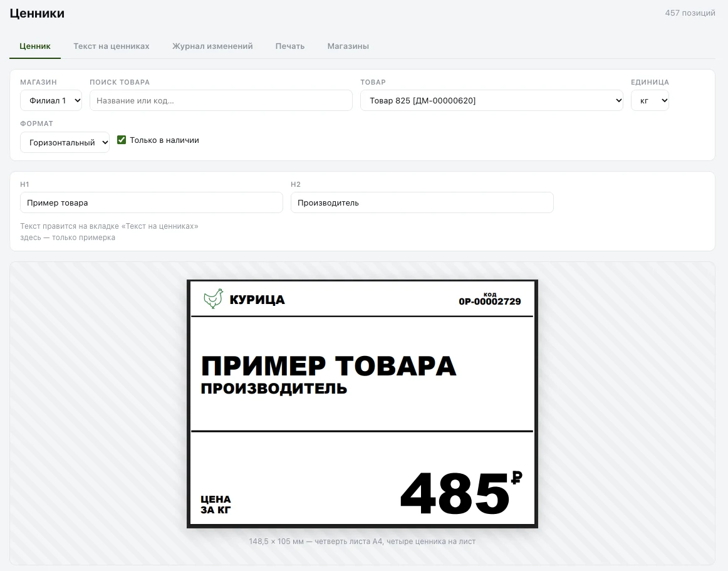
Task: Click the «148,5 × 105 мм» size caption
Action: (x=362, y=542)
